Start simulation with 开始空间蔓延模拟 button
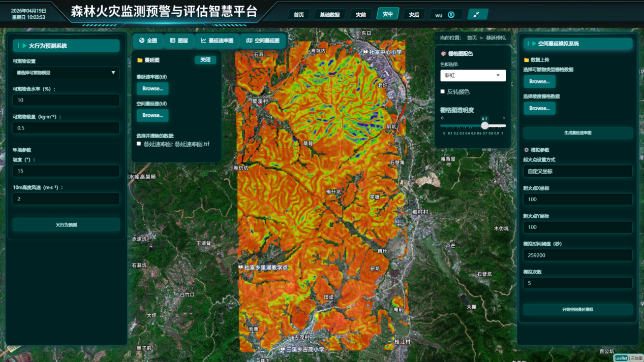This screenshot has height=362, width=644. click(578, 309)
